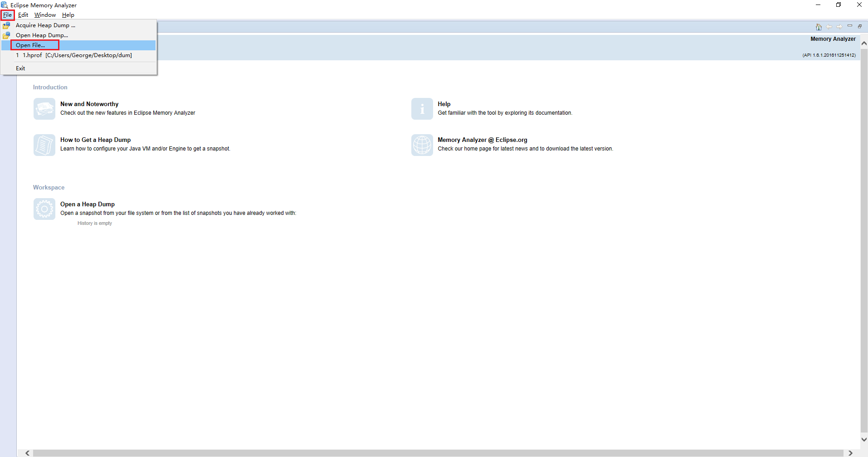
Task: Click the navigate backward arrow icon
Action: (x=829, y=27)
